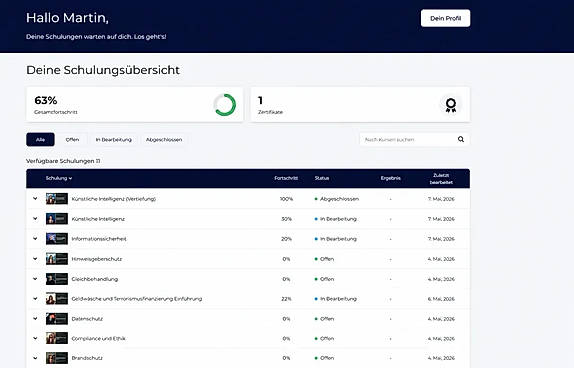The image size is (574, 368).
Task: Click the date of Künstliche Intelligenz (Vertiefung)
Action: (441, 199)
